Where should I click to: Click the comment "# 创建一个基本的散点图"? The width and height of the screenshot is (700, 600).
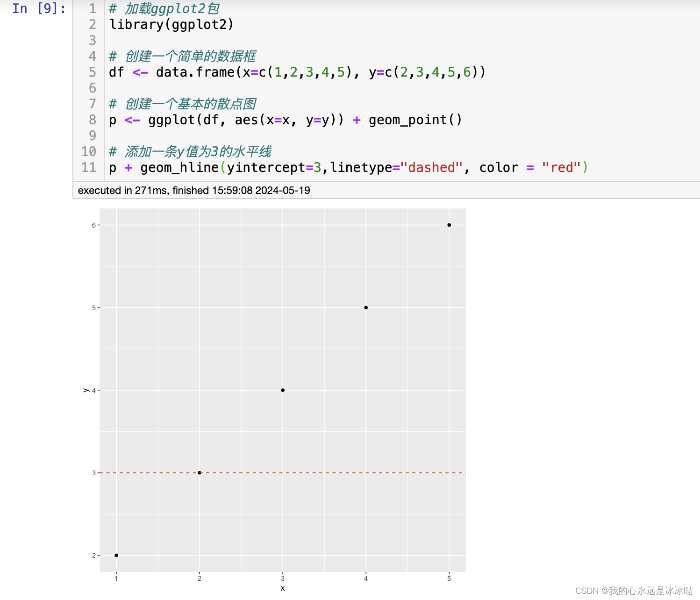click(x=182, y=103)
